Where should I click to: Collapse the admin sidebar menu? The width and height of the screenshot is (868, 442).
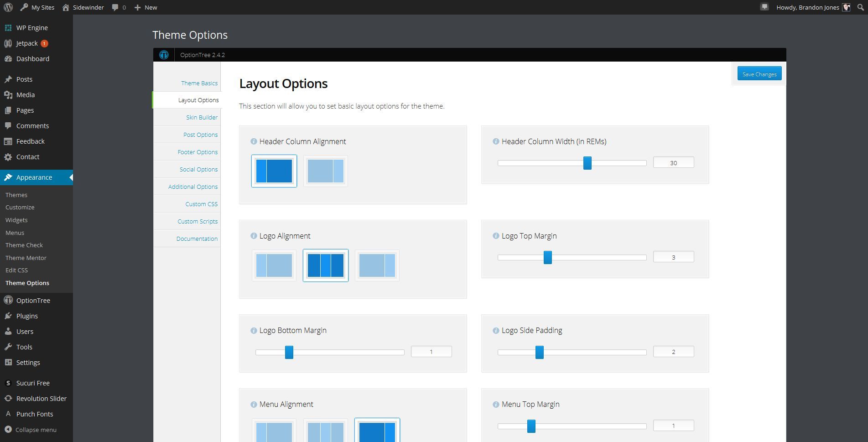[31, 430]
